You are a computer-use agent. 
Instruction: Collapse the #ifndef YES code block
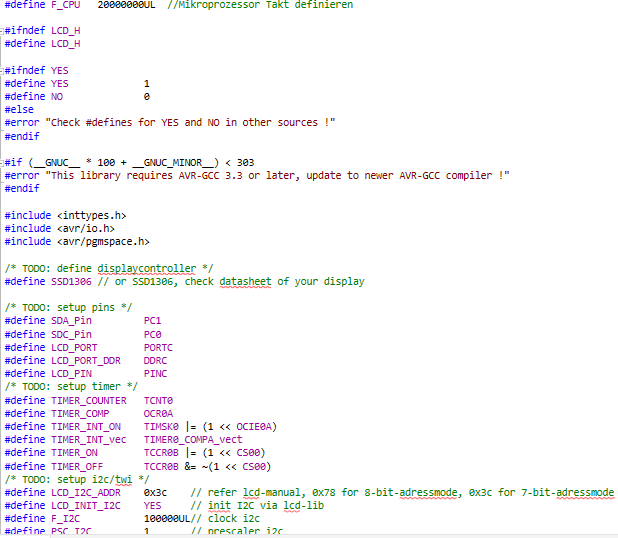pyautogui.click(x=2, y=71)
